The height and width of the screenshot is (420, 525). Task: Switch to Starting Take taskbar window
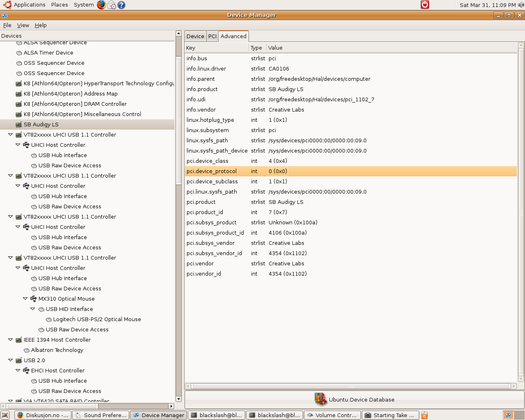390,415
